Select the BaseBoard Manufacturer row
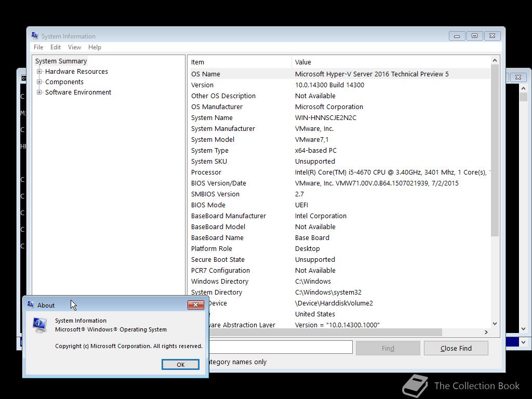Viewport: 532px width, 399px height. pos(339,216)
